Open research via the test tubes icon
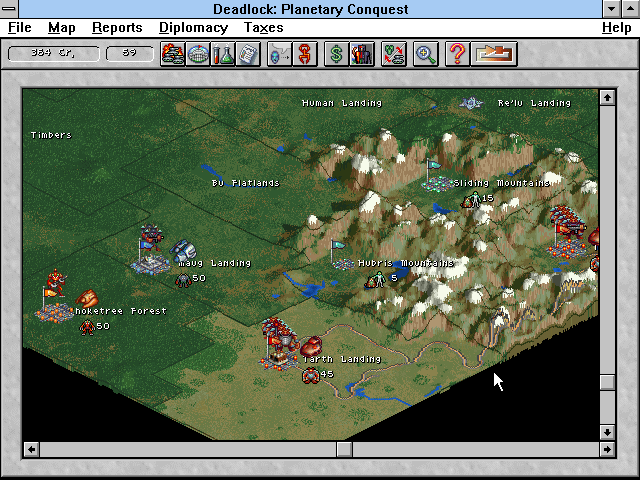The image size is (640, 480). click(223, 53)
